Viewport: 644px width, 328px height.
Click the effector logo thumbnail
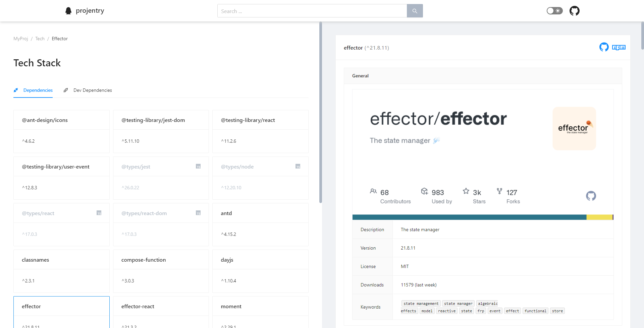coord(574,129)
